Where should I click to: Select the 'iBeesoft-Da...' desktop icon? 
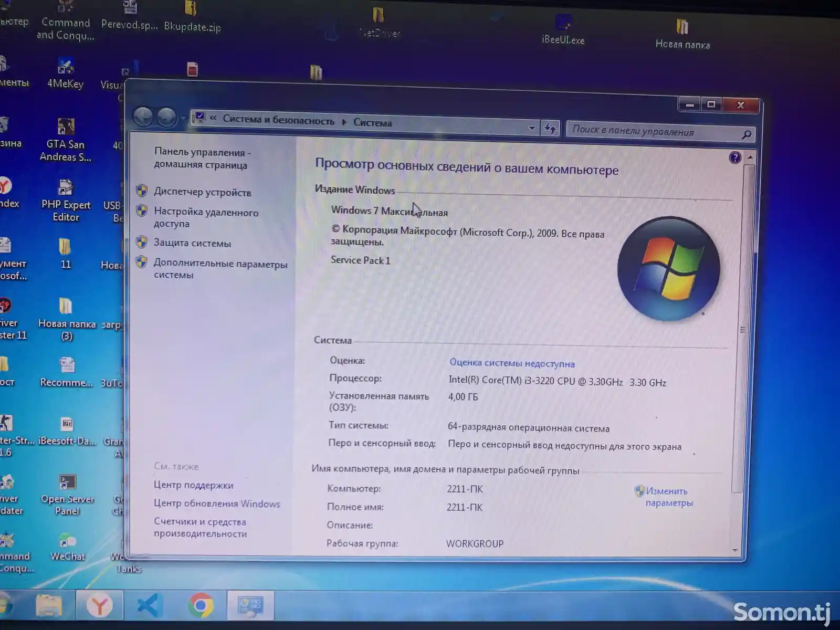67,431
